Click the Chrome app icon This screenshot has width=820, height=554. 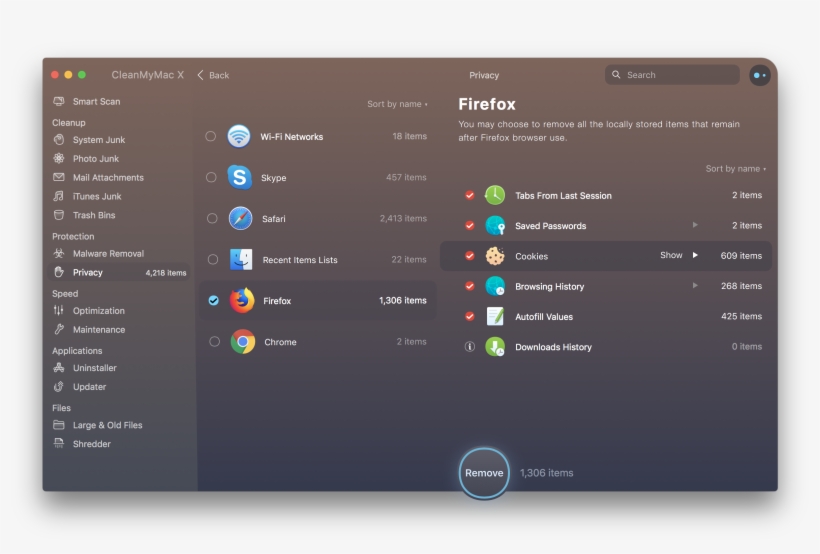[243, 342]
